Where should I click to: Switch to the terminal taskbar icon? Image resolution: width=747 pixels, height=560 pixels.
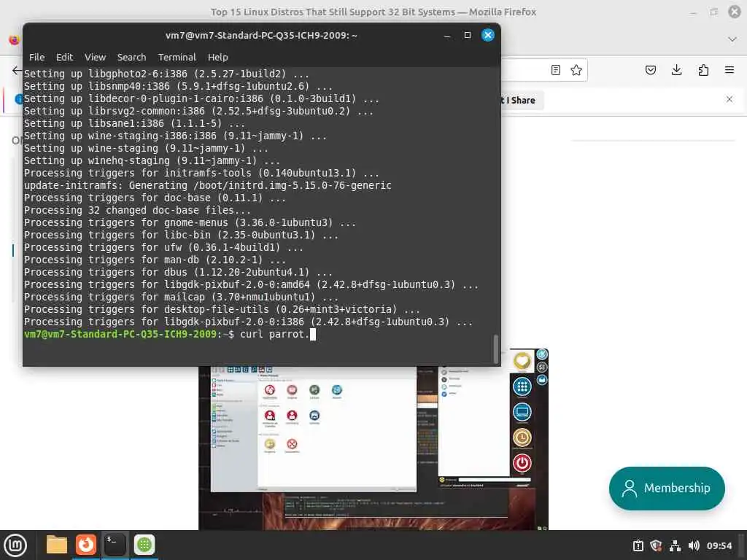coord(115,545)
